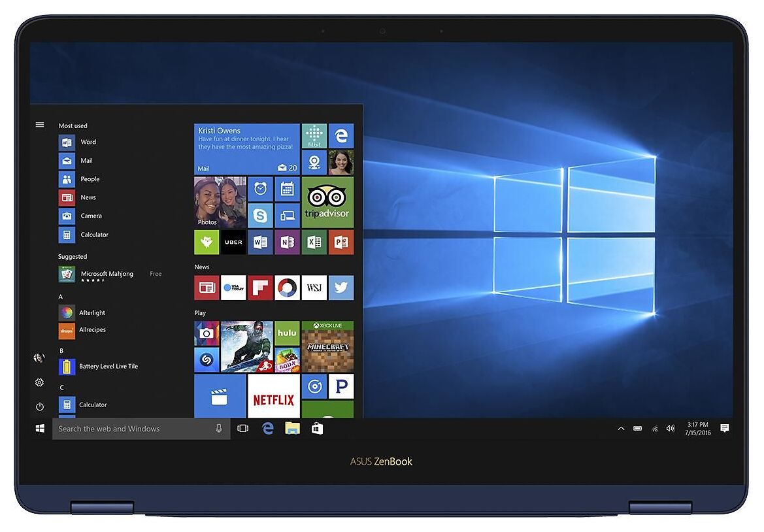764x532 pixels.
Task: Open the Shazam tile in Play group
Action: [x=207, y=359]
